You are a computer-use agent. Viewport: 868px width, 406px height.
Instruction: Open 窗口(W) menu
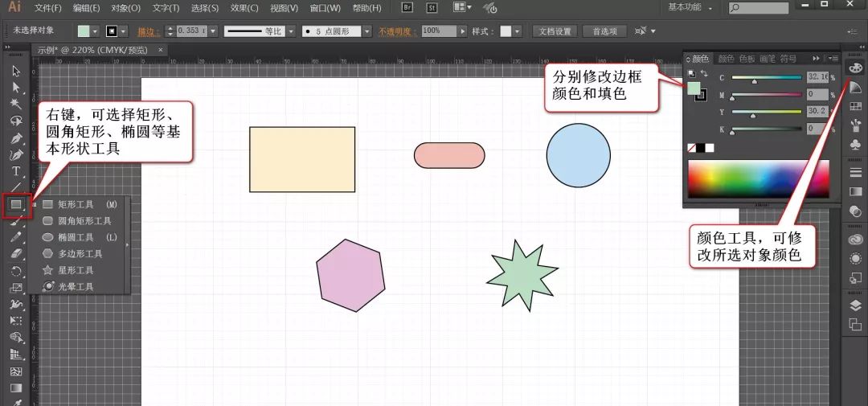[x=325, y=8]
